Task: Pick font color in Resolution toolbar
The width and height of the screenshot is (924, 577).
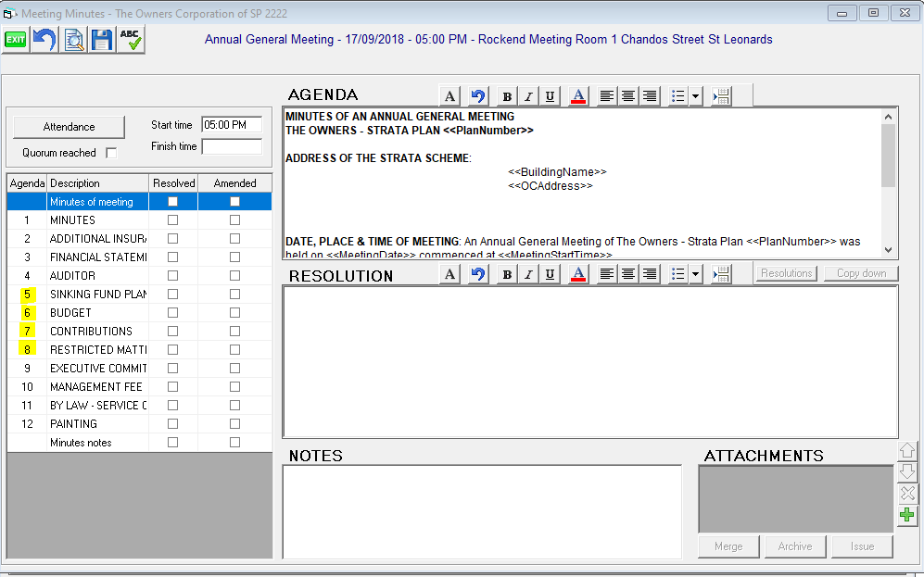Action: coord(578,274)
